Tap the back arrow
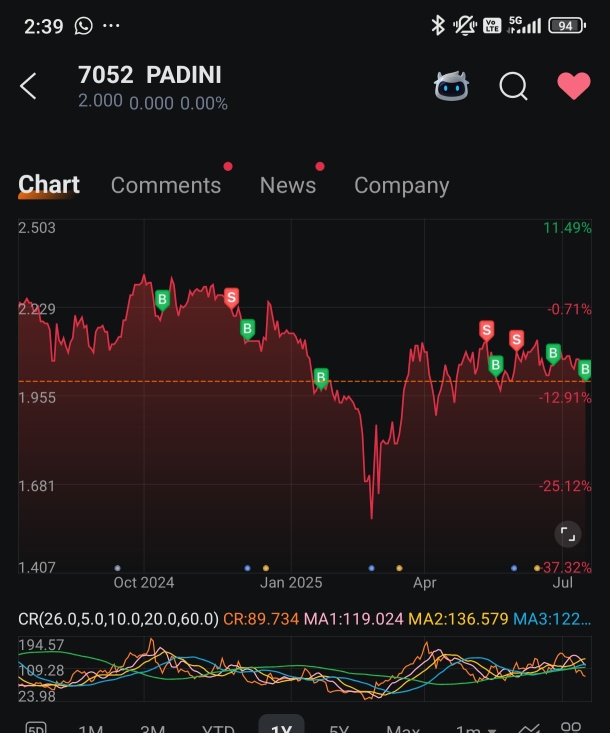Viewport: 610px width, 733px height. [x=28, y=86]
